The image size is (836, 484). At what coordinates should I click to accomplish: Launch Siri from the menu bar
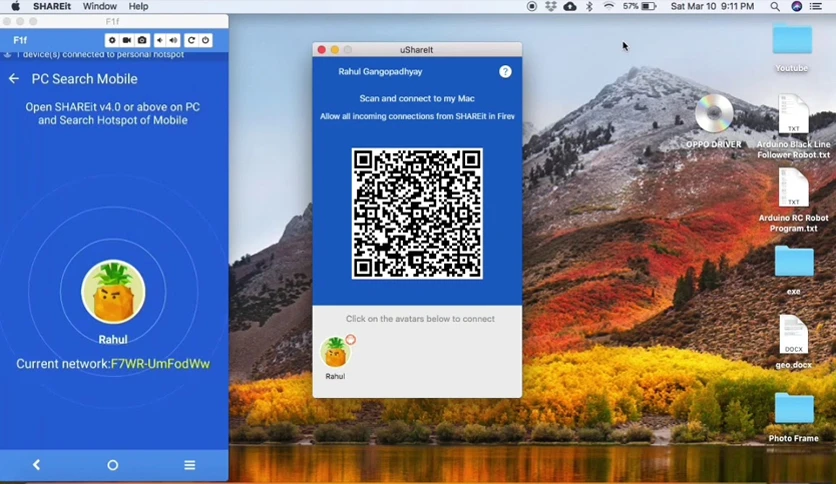pyautogui.click(x=797, y=6)
